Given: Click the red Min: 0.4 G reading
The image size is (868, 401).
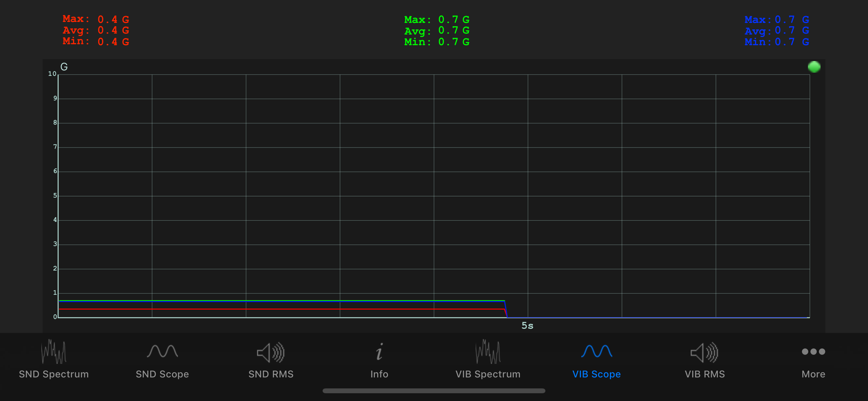Looking at the screenshot, I should [x=96, y=41].
